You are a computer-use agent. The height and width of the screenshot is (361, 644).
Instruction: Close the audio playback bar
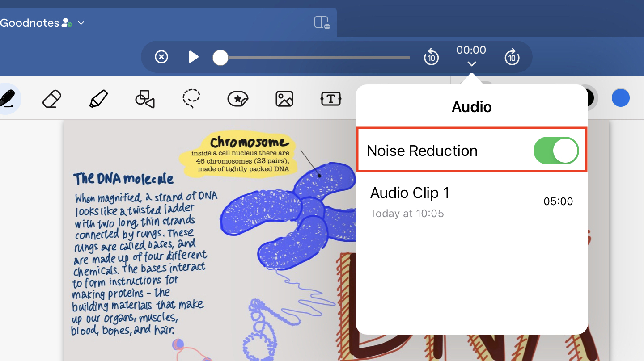161,57
